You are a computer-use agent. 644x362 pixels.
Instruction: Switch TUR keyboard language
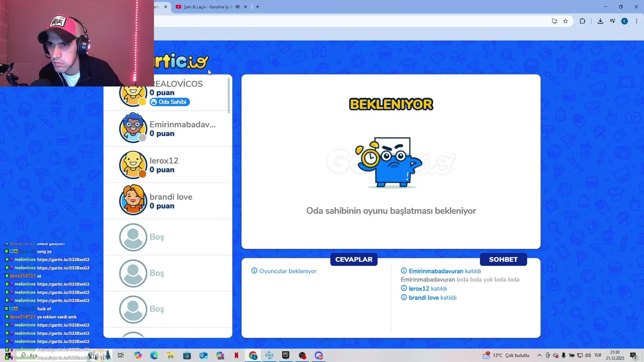599,355
